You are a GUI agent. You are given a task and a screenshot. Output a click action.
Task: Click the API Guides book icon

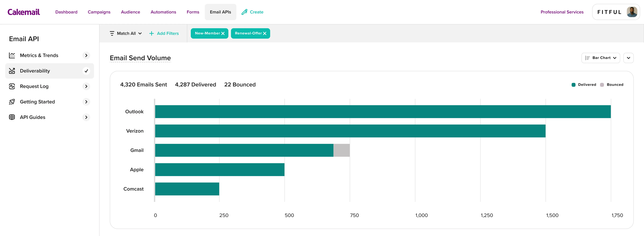(12, 117)
